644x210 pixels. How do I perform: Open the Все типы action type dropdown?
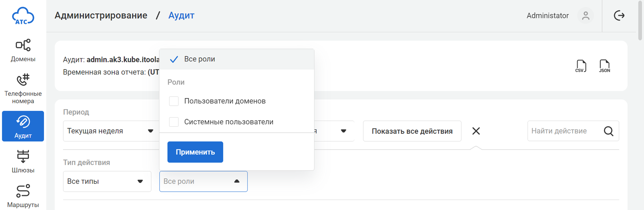[x=107, y=181]
